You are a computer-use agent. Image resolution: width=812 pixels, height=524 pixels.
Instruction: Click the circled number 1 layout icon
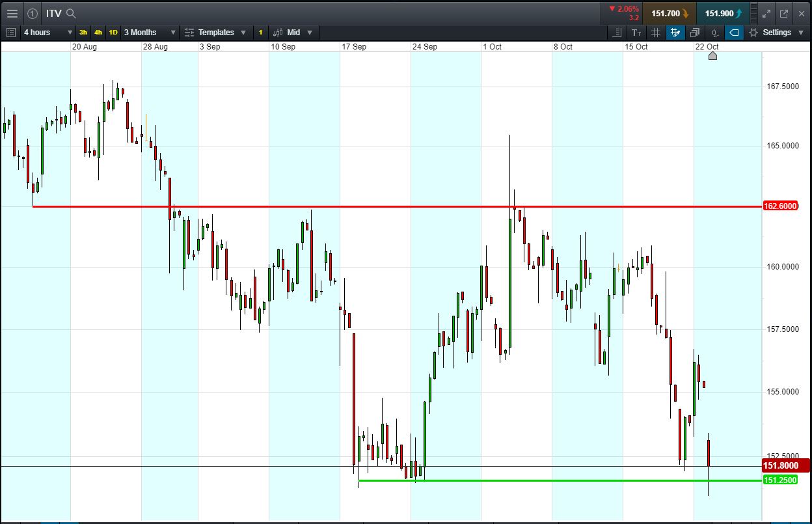coord(33,13)
